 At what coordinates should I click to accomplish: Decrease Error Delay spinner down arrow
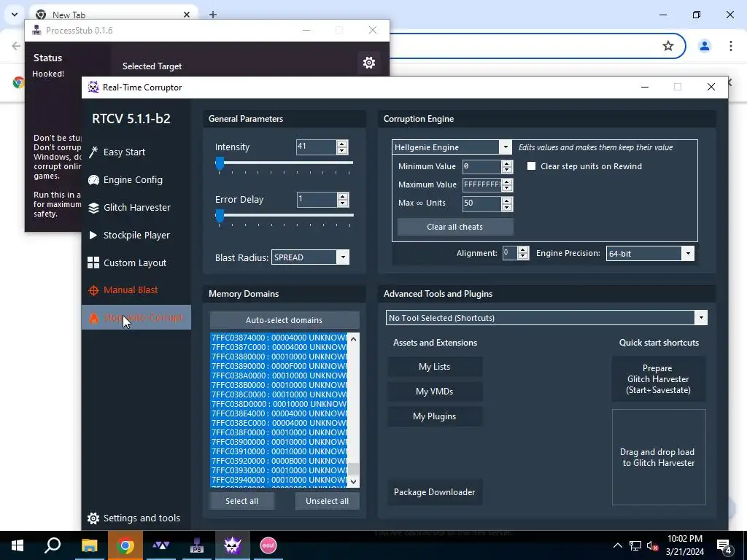pyautogui.click(x=342, y=203)
